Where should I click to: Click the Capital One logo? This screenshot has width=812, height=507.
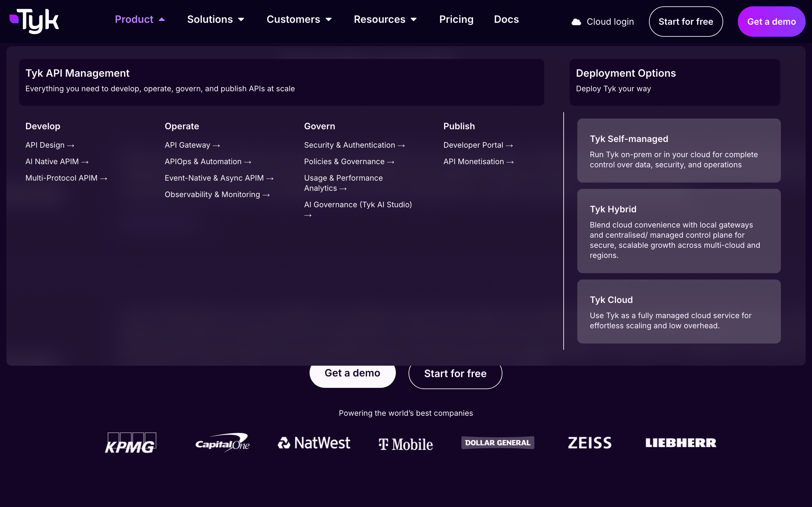[x=222, y=443]
